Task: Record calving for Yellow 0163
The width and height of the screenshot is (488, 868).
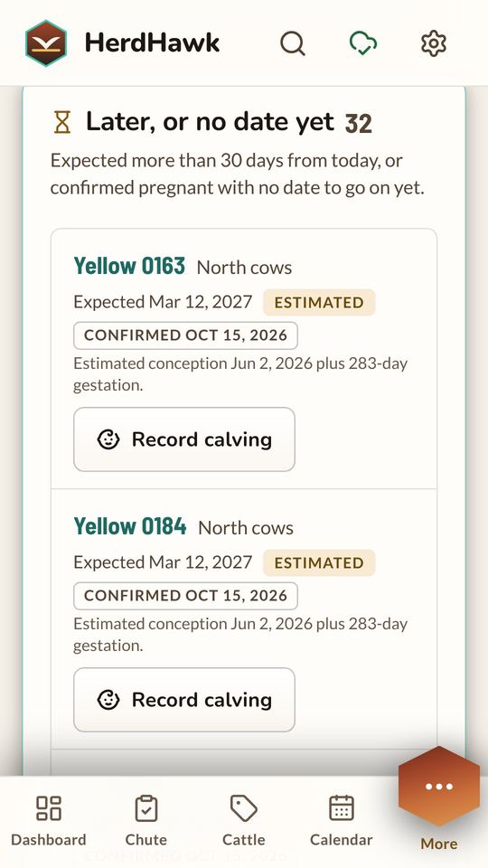Action: [x=184, y=439]
